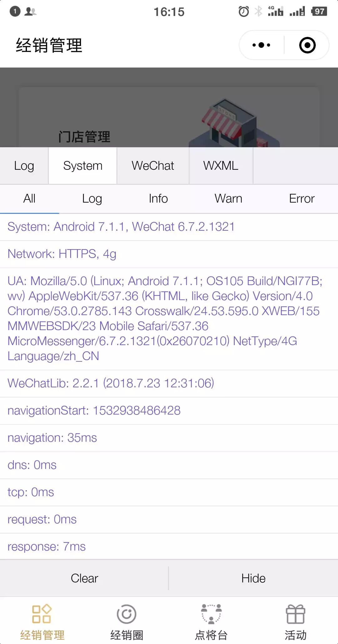The image size is (338, 644).
Task: Select the System panel tab
Action: tap(83, 166)
